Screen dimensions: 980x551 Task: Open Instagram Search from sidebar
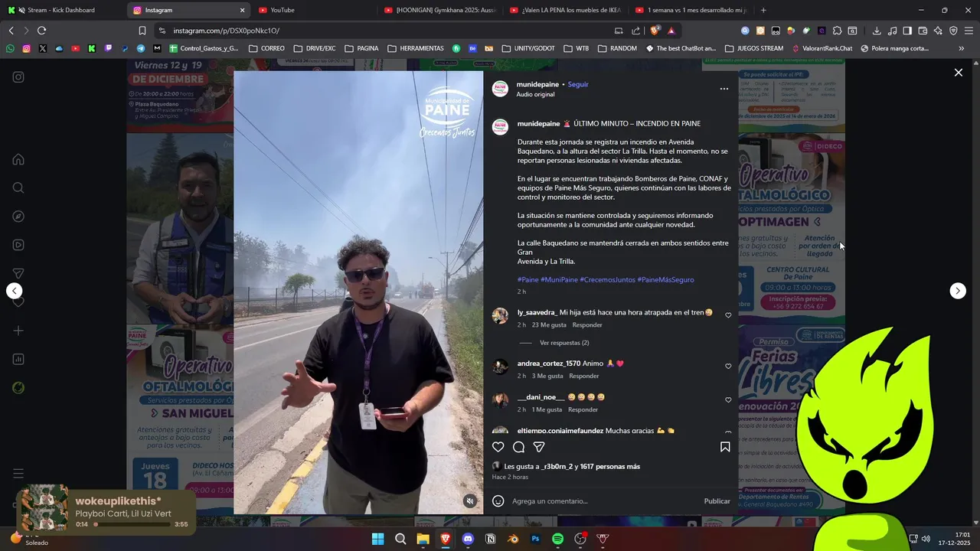click(x=18, y=188)
